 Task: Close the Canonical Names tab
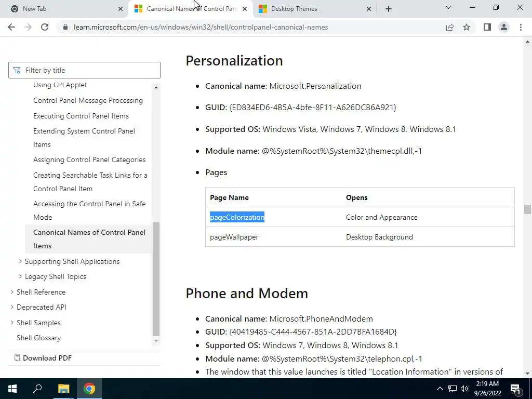tap(245, 9)
